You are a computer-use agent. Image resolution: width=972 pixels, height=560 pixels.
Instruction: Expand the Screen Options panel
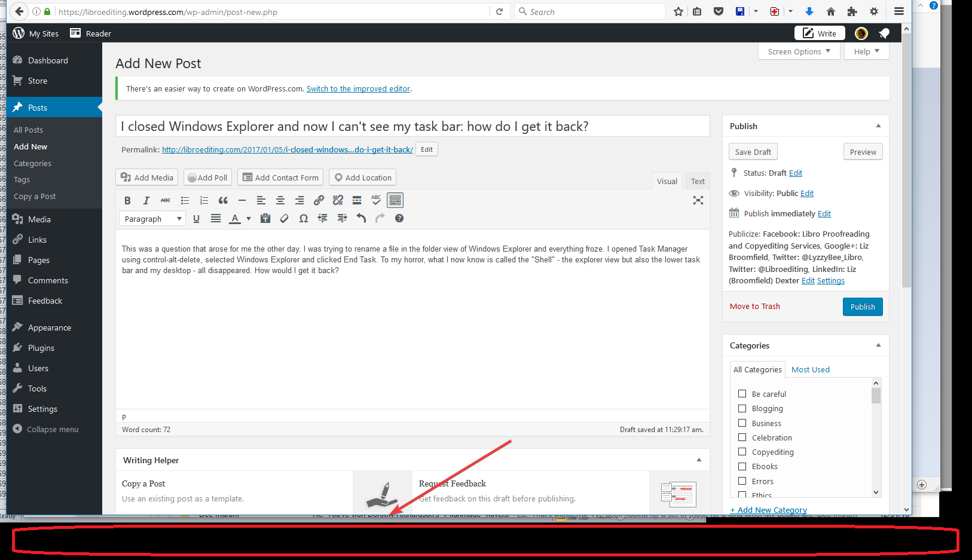799,52
